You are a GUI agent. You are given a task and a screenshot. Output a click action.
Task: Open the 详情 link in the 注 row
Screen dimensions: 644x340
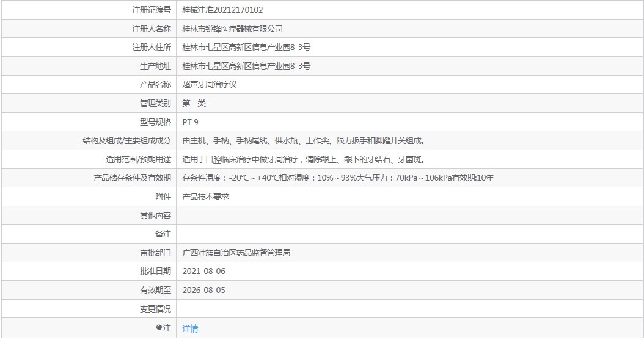pyautogui.click(x=190, y=328)
